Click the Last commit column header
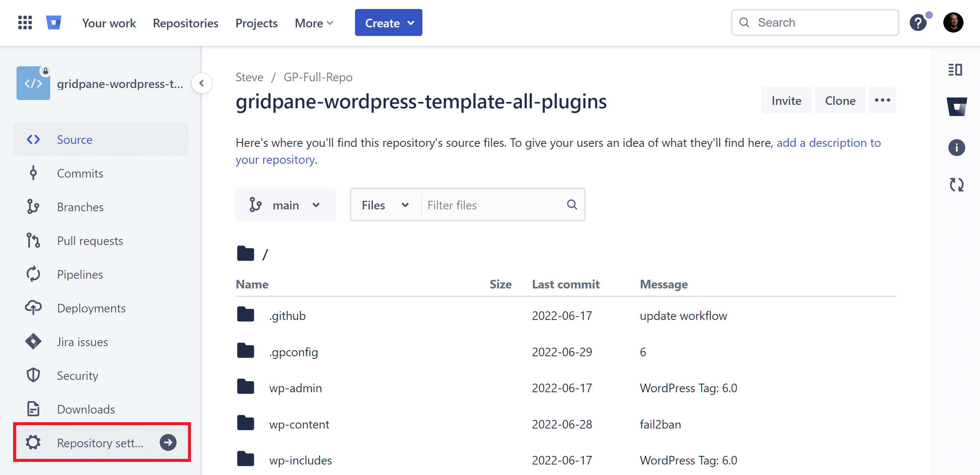 point(566,284)
